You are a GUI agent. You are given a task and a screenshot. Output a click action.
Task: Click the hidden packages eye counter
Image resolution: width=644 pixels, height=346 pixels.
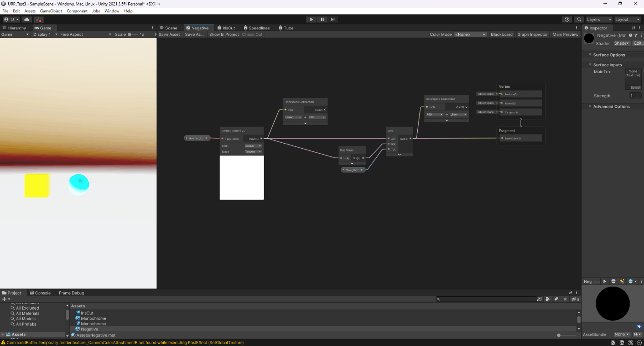575,299
